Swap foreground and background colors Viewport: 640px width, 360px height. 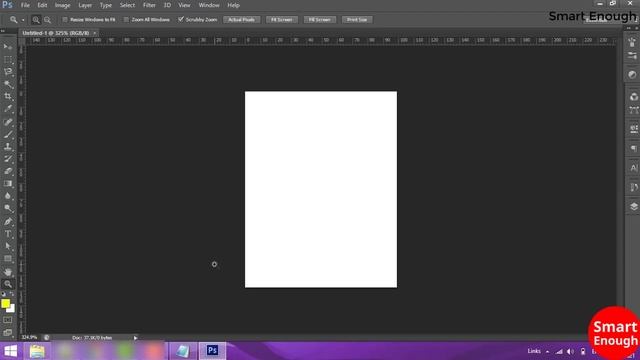coord(12,294)
